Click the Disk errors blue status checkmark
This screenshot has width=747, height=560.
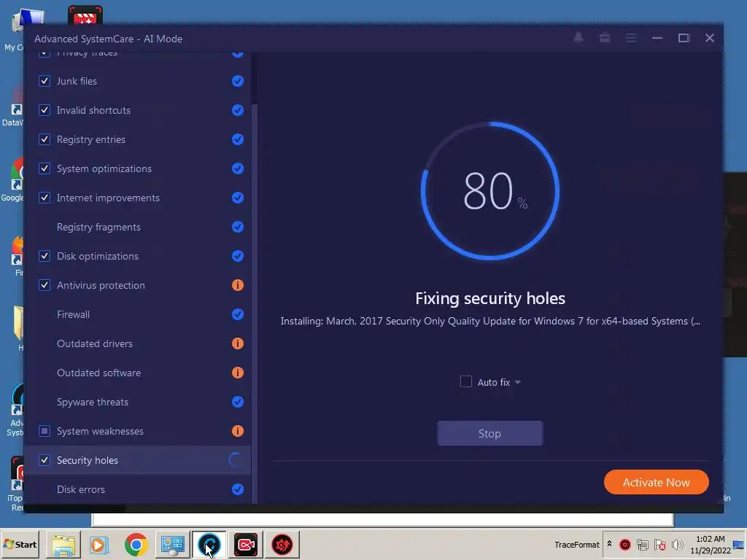(x=238, y=489)
